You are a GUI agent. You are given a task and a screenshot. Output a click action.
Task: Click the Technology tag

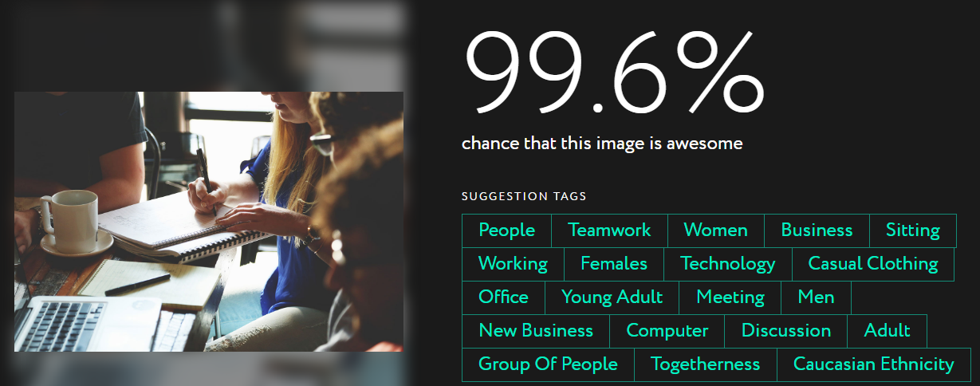[728, 264]
